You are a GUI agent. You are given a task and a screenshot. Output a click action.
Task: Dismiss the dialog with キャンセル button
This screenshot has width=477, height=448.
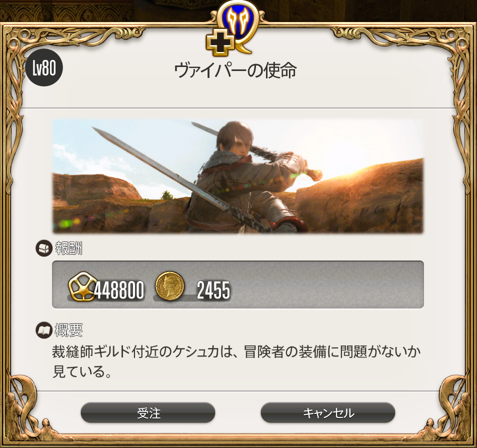pyautogui.click(x=328, y=413)
